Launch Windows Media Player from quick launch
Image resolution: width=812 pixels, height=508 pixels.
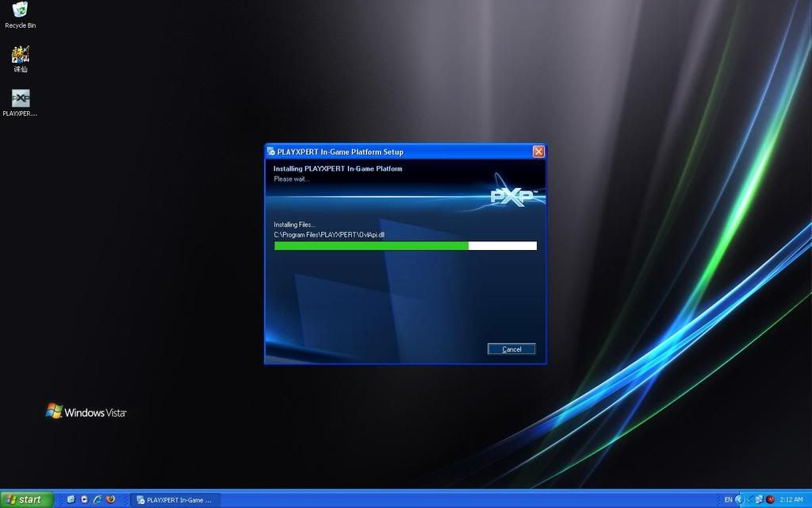pos(84,500)
